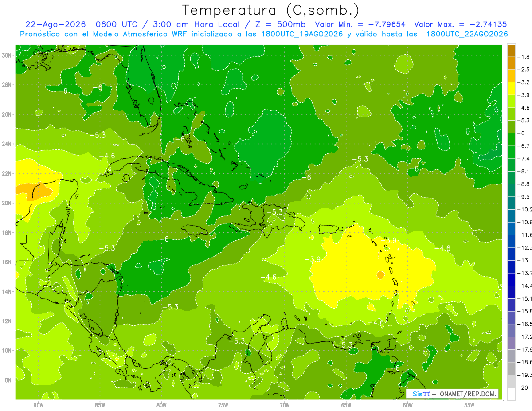Click the '-10.9' colorbar label

[x=525, y=222]
